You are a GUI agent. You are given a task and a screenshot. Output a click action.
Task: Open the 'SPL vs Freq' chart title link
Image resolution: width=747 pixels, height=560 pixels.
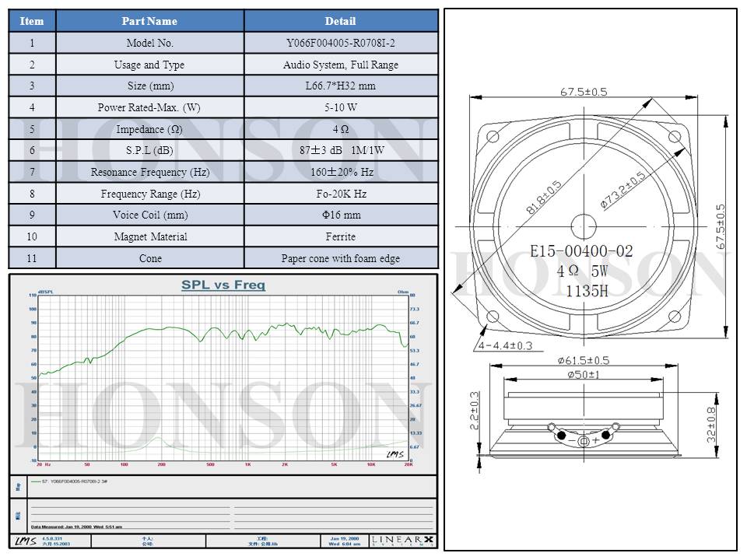pyautogui.click(x=223, y=285)
